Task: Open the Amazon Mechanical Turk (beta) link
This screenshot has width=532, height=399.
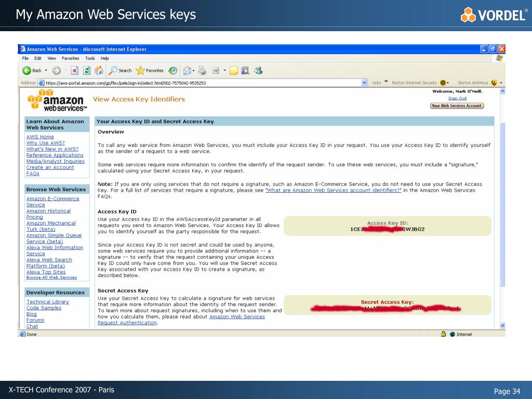Action: tap(51, 226)
